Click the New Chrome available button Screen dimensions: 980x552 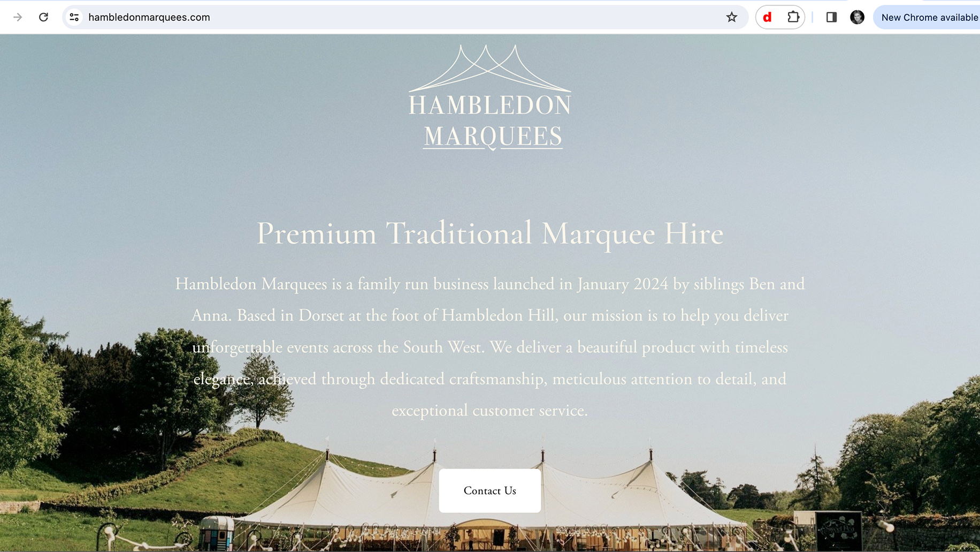[x=928, y=17]
